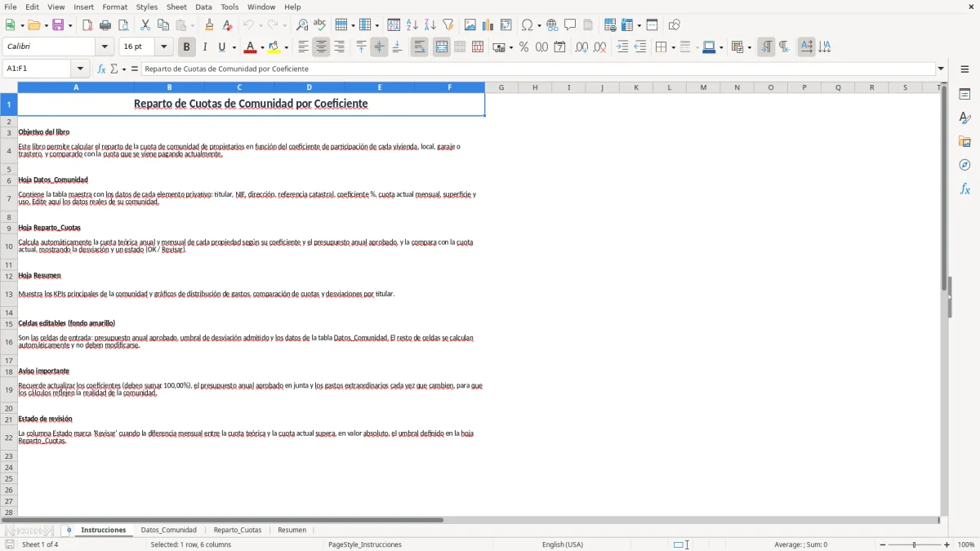Insert special character Omega icon
The height and width of the screenshot is (551, 980).
527,25
